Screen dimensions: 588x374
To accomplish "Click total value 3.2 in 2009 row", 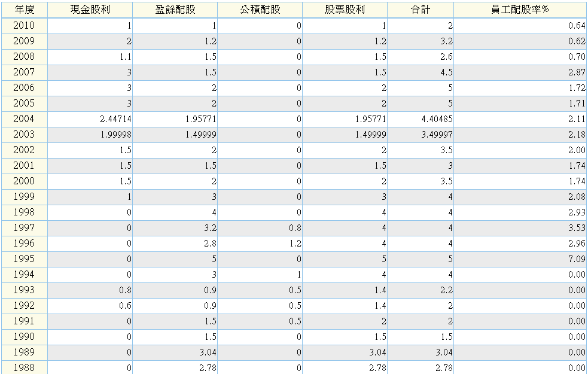I will coord(447,41).
